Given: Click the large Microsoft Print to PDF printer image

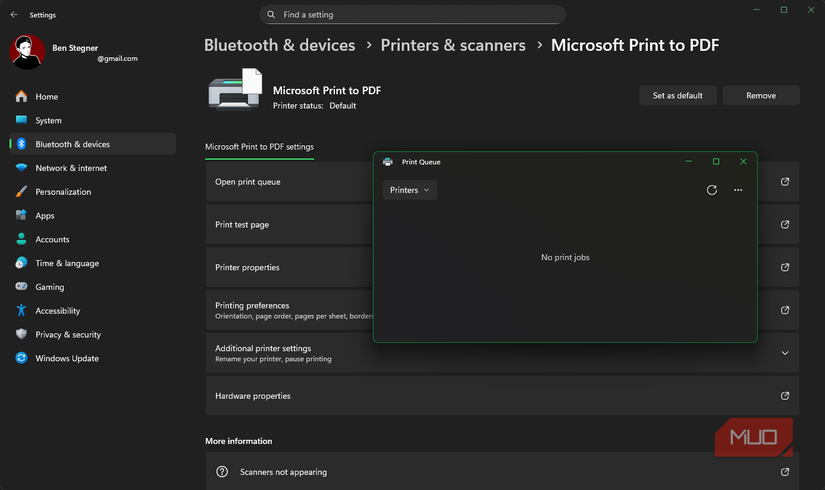Looking at the screenshot, I should (x=235, y=89).
